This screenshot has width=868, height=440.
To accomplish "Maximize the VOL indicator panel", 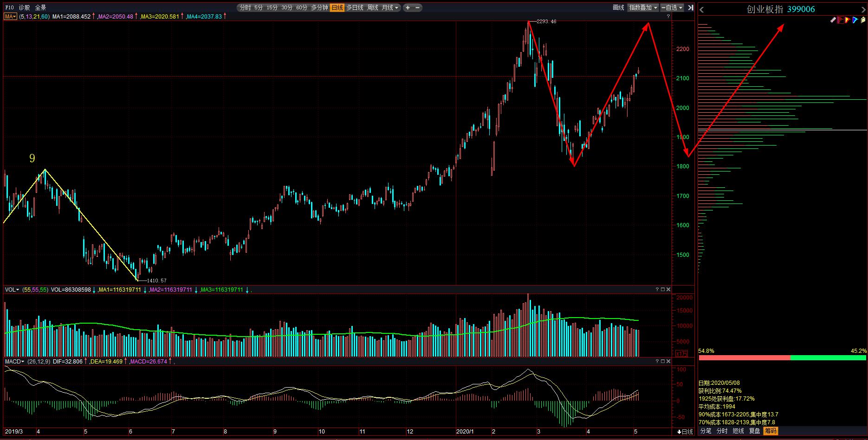I will coord(663,289).
